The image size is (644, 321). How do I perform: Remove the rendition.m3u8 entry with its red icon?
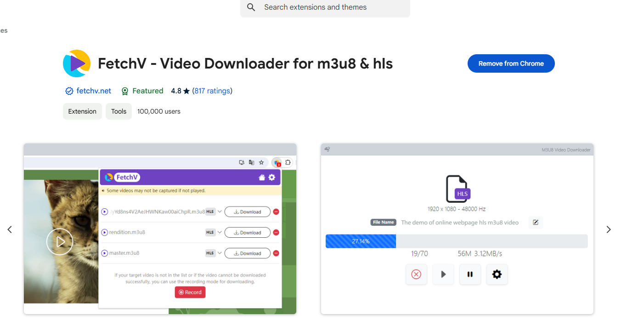pos(276,233)
